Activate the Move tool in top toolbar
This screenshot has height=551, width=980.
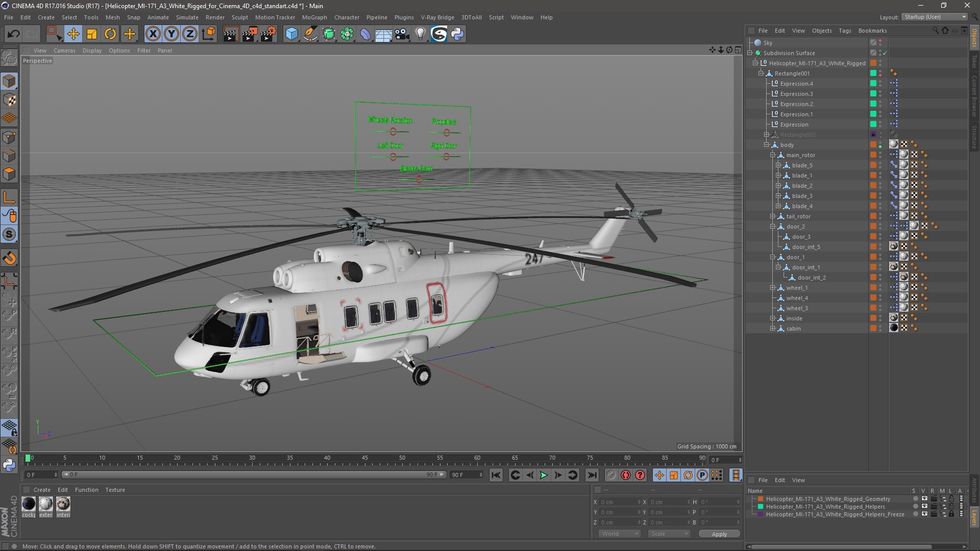pos(73,34)
